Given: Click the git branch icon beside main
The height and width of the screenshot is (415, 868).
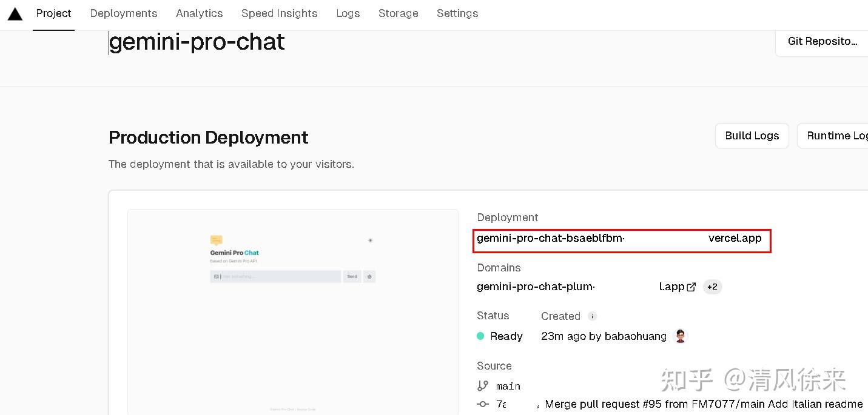Looking at the screenshot, I should 483,386.
